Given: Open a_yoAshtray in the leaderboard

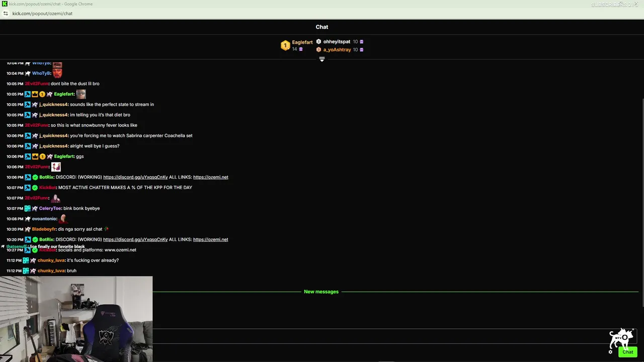Looking at the screenshot, I should coord(337,50).
